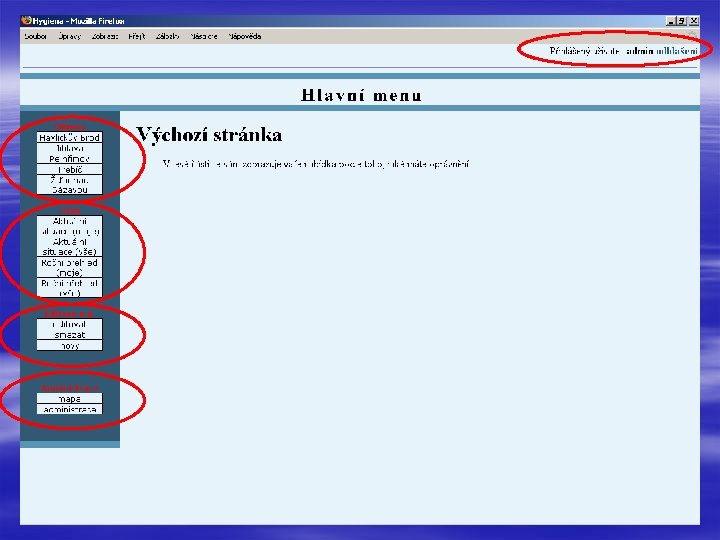Go to administrace in the sidebar

pyautogui.click(x=69, y=409)
